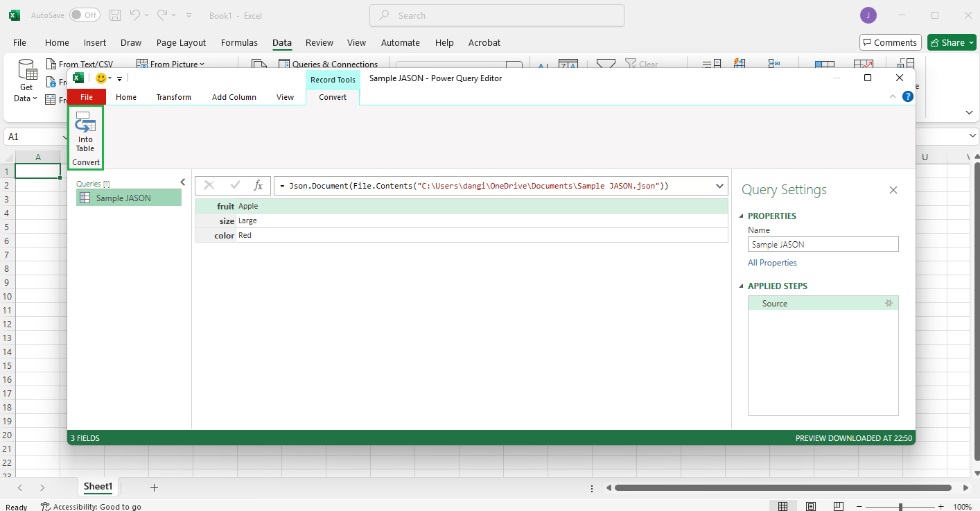Viewport: 980px width, 511px height.
Task: Open the Power Query help icon
Action: [x=907, y=96]
